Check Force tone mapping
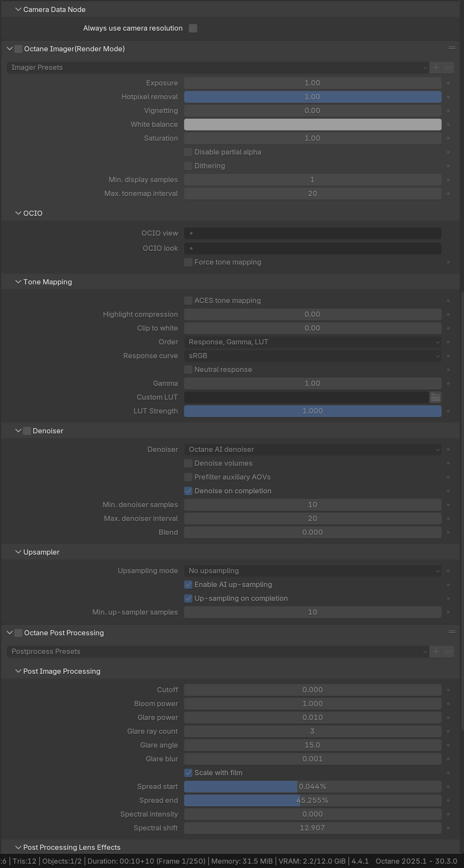Image resolution: width=464 pixels, height=868 pixels. point(188,262)
